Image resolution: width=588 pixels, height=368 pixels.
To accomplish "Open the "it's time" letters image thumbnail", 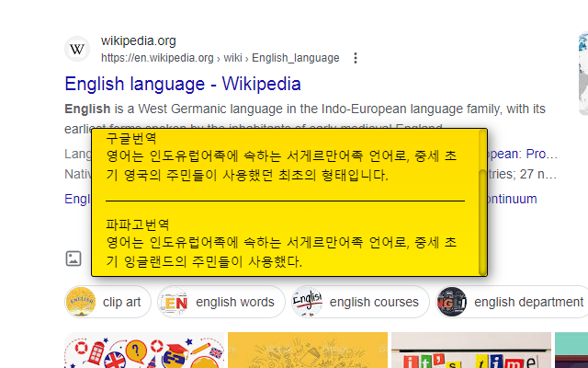I will [x=471, y=350].
